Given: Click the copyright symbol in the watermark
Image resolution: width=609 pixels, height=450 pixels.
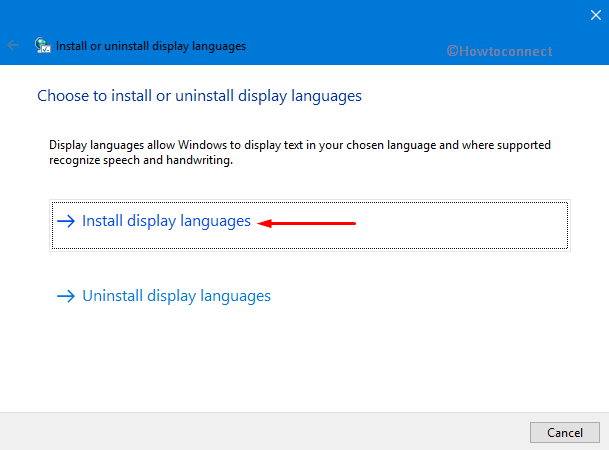Looking at the screenshot, I should click(x=452, y=51).
